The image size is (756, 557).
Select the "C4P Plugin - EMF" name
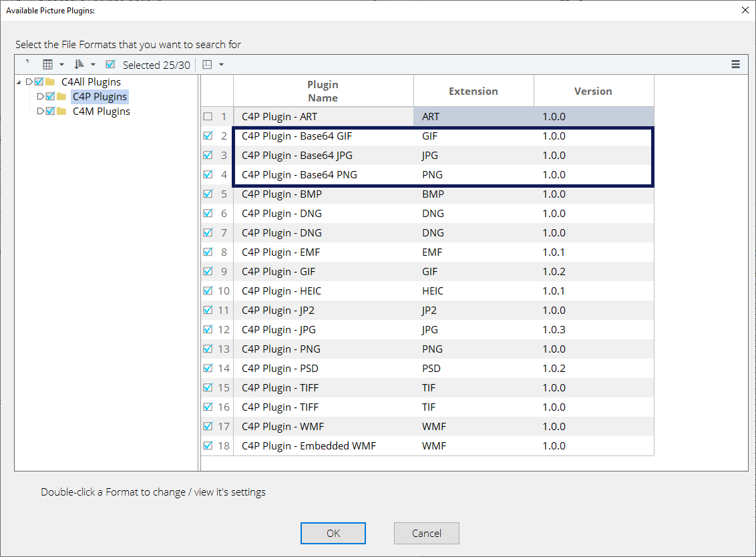280,252
